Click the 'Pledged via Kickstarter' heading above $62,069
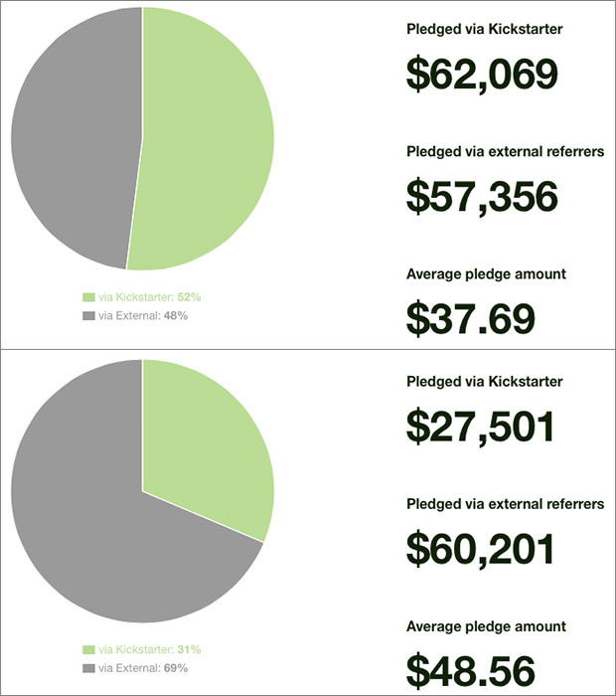This screenshot has width=616, height=696. pos(485,30)
